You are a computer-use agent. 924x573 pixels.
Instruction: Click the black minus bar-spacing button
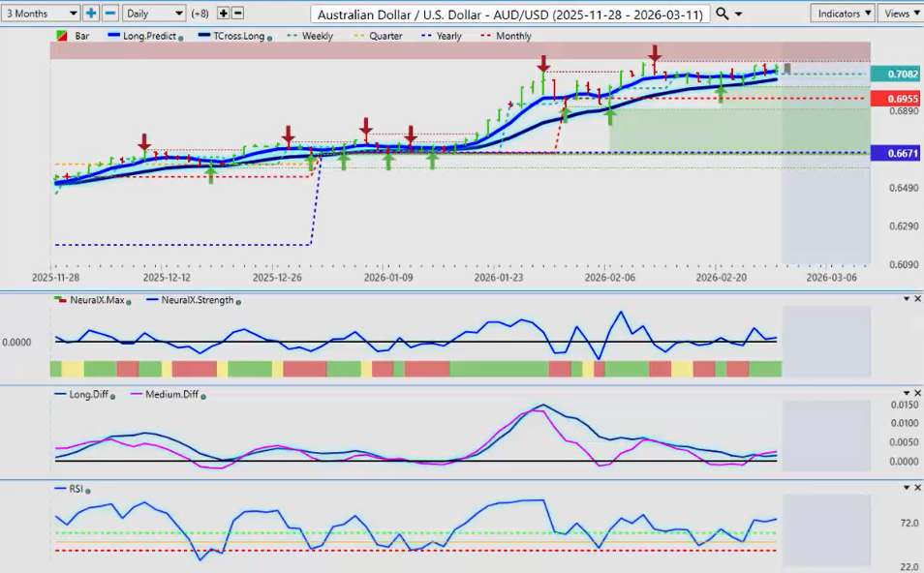tap(238, 14)
